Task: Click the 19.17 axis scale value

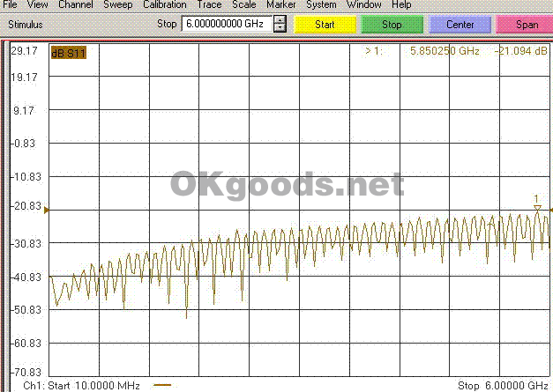Action: pyautogui.click(x=24, y=78)
